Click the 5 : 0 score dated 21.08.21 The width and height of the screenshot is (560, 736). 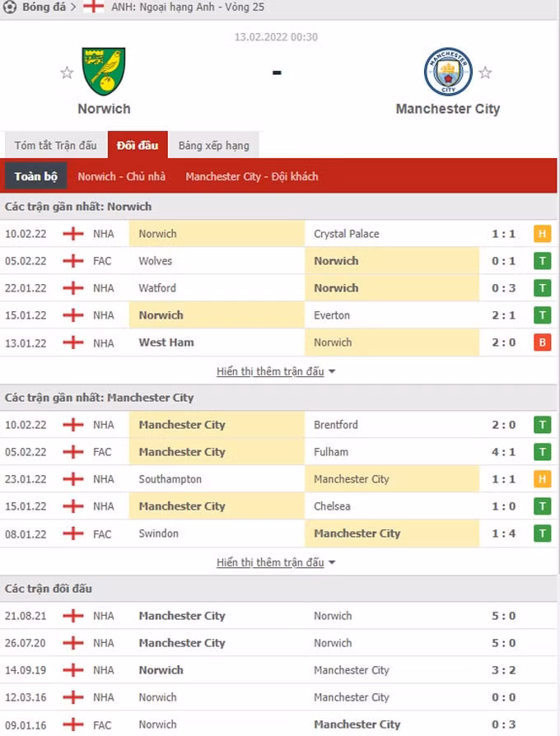(x=504, y=616)
